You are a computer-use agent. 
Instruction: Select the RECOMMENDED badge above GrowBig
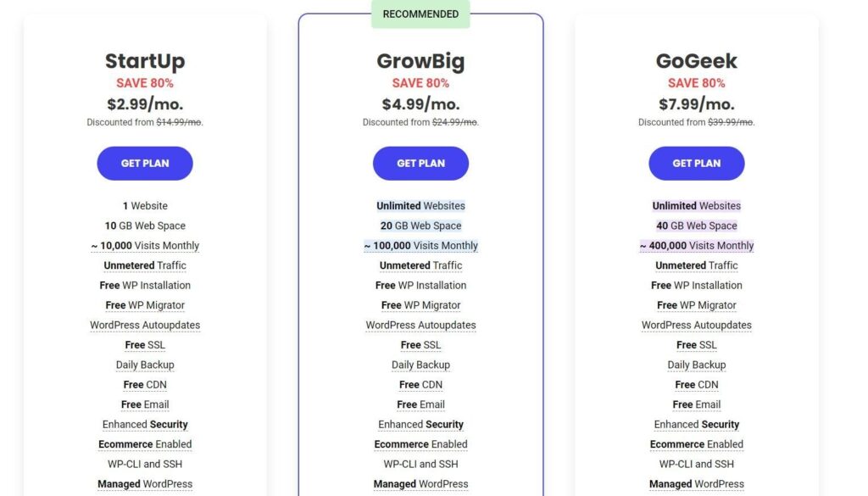click(420, 14)
